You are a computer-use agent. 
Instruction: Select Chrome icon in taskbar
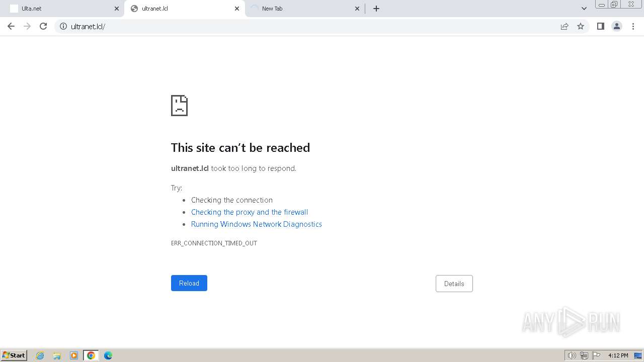pyautogui.click(x=91, y=355)
